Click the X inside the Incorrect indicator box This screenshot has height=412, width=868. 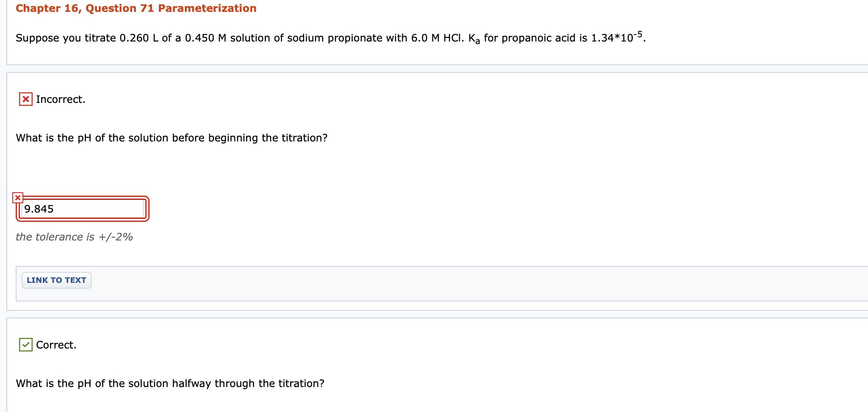click(x=25, y=99)
